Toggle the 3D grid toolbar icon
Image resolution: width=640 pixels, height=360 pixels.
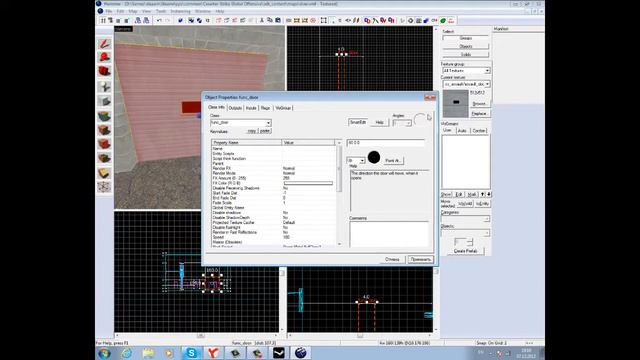(111, 20)
